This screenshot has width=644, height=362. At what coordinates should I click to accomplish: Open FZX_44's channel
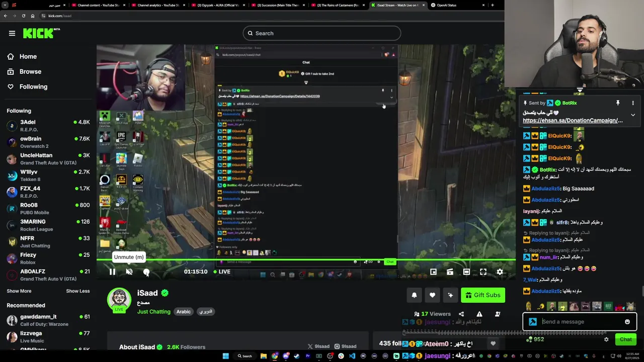pyautogui.click(x=48, y=192)
